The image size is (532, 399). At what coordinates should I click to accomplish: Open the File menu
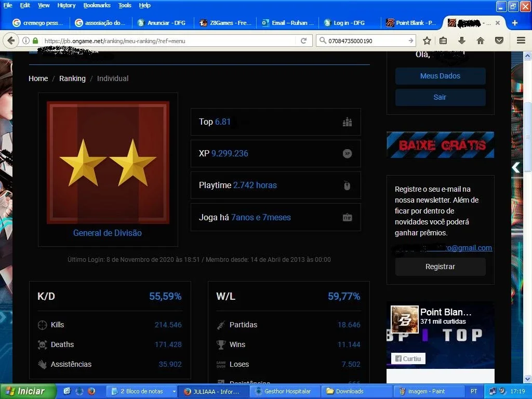pos(7,5)
